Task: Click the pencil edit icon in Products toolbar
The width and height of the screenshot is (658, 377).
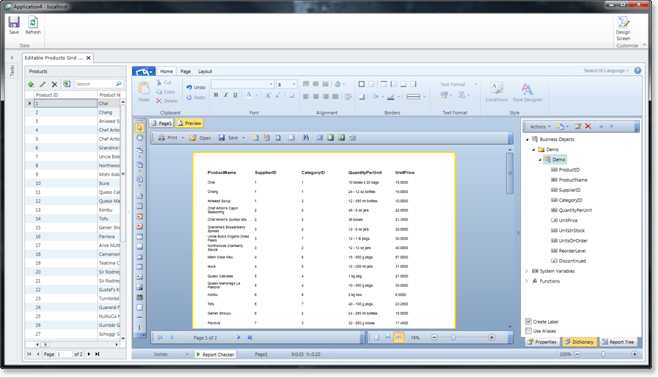Action: [42, 84]
